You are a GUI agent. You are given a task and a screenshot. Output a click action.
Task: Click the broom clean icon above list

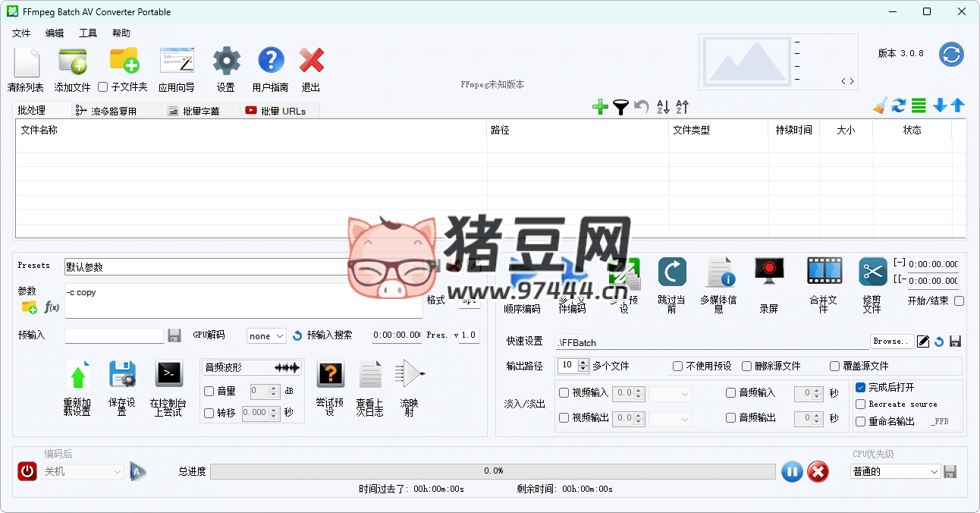pyautogui.click(x=880, y=106)
